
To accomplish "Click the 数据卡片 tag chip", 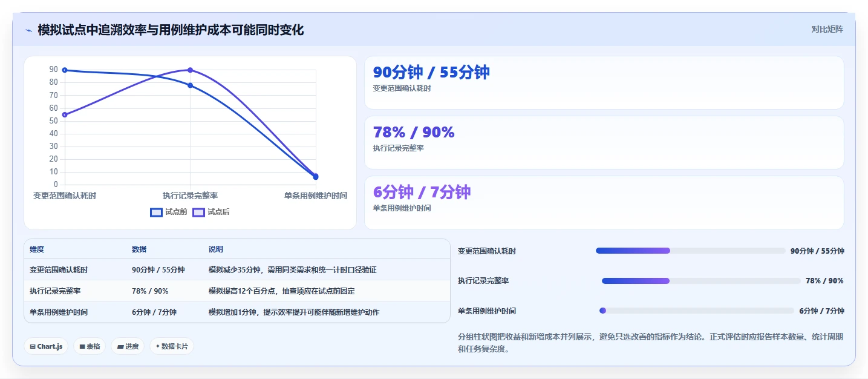I will 172,346.
